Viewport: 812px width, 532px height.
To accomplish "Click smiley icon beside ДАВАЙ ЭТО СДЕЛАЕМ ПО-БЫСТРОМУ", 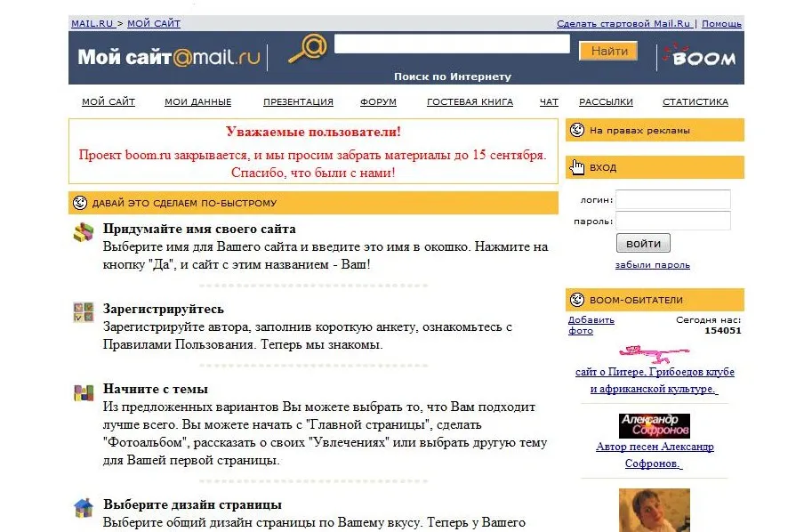I will point(80,203).
